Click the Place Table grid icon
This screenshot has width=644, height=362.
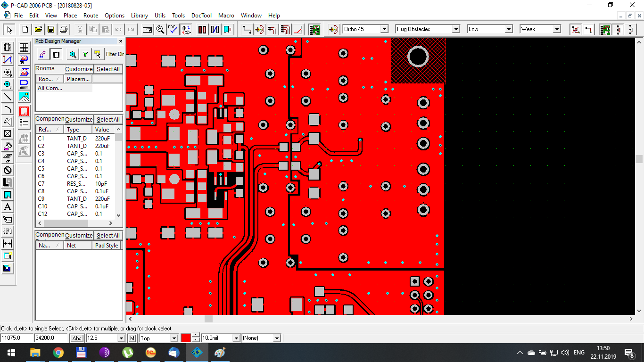pos(24,48)
